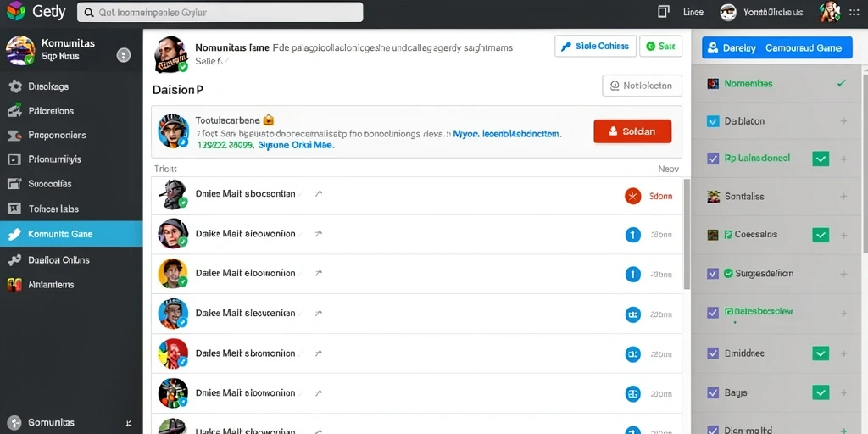Click the Daellon Onlins sidebar icon
This screenshot has width=868, height=434.
click(x=15, y=259)
